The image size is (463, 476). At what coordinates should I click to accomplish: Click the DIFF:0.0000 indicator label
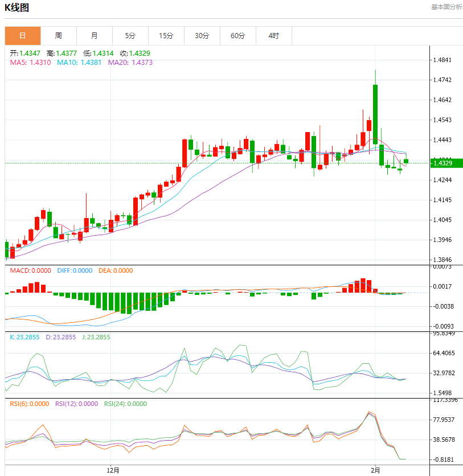[75, 270]
